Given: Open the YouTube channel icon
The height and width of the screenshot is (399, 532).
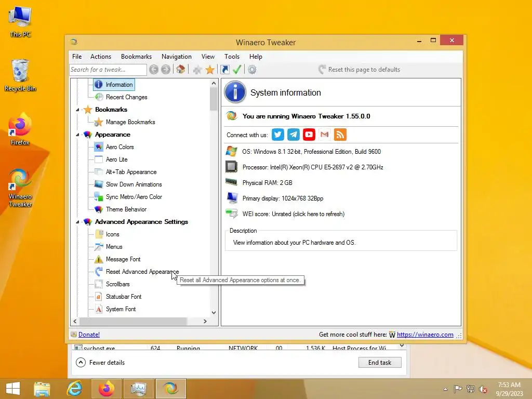Looking at the screenshot, I should tap(309, 135).
